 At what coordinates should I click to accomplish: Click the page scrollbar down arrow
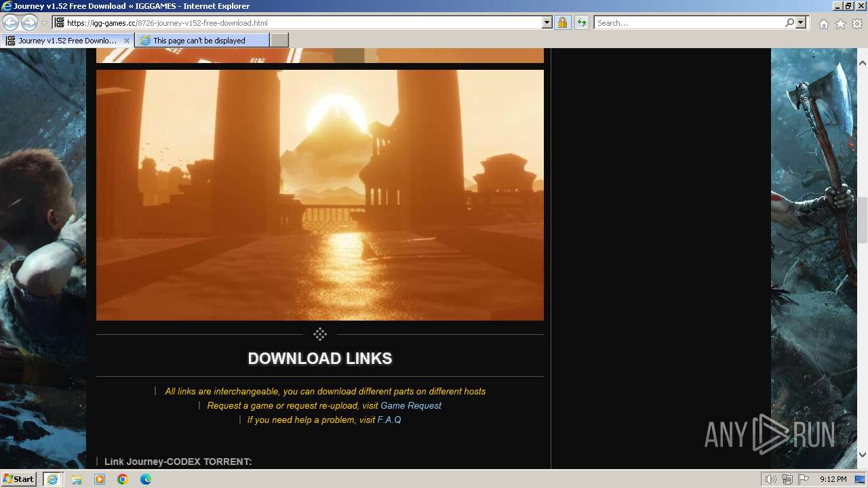coord(863,455)
